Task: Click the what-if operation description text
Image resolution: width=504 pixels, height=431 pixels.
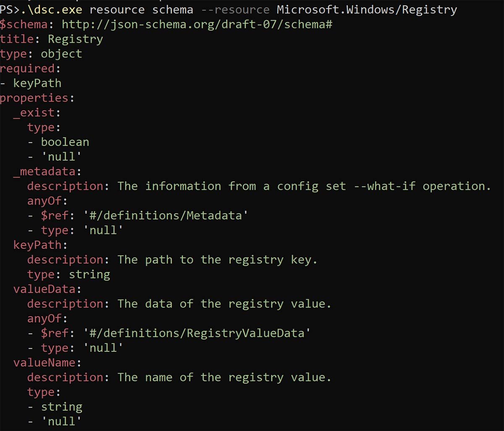Action: click(x=304, y=186)
